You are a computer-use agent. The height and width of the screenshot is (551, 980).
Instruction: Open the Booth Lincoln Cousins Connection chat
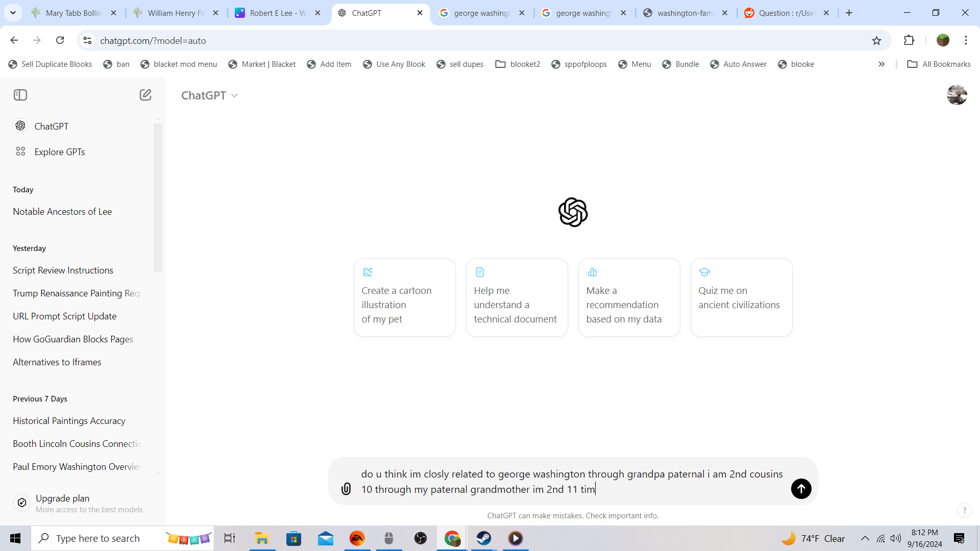78,444
